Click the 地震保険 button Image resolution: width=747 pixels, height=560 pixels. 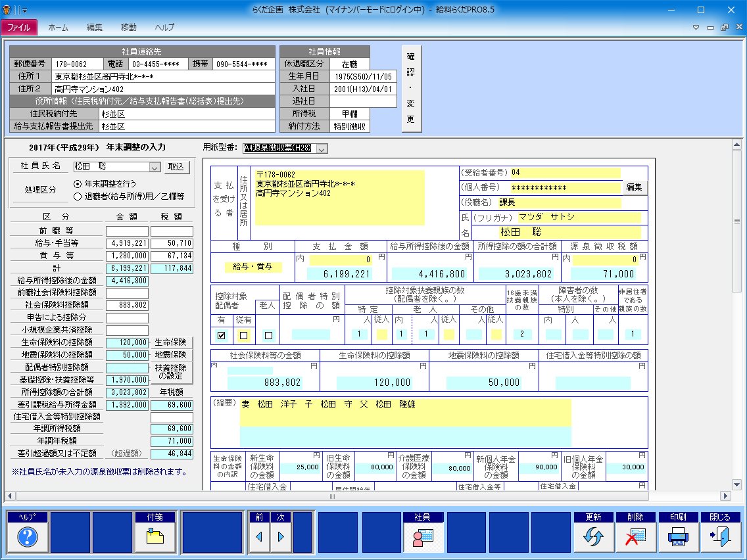(x=170, y=355)
